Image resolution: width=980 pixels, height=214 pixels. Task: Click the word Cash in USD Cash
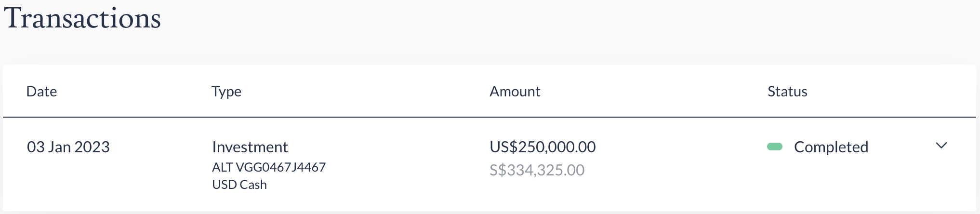pos(253,185)
